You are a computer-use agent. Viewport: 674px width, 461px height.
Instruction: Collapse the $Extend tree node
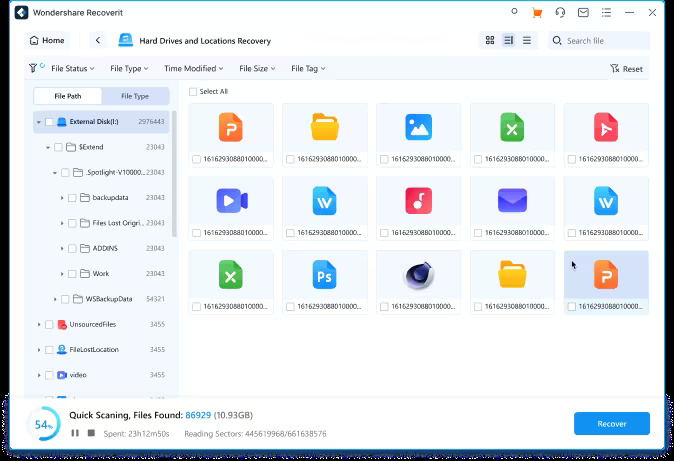pos(48,148)
